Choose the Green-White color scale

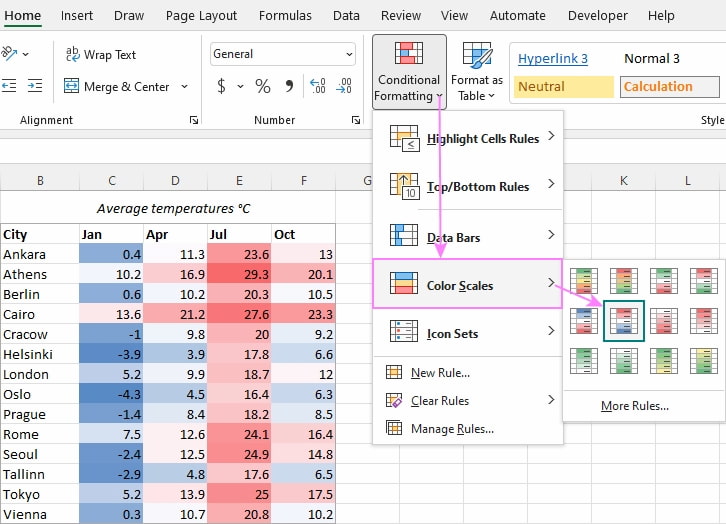[583, 361]
